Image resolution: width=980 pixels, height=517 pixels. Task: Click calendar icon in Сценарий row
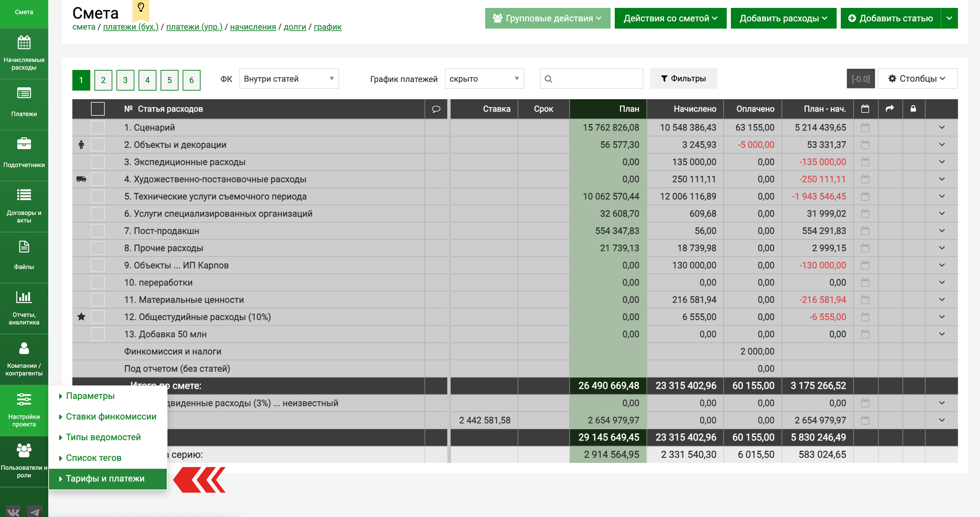coord(865,127)
